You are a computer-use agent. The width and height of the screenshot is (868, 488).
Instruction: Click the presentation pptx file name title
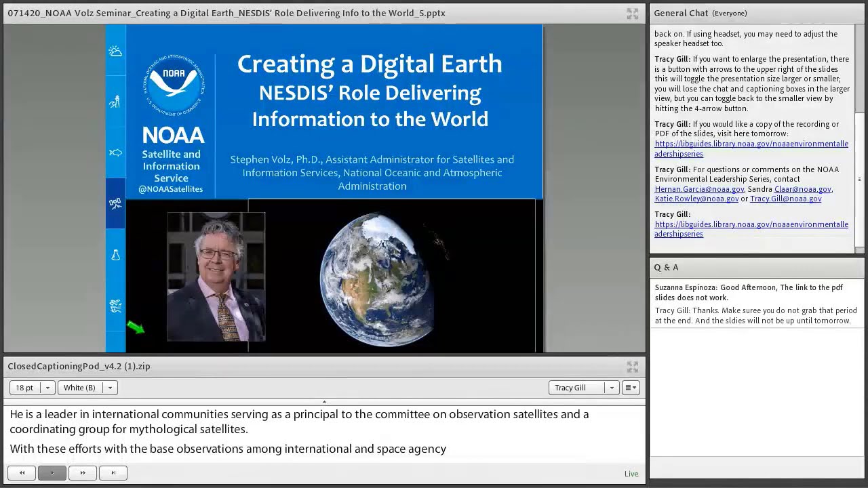[226, 14]
